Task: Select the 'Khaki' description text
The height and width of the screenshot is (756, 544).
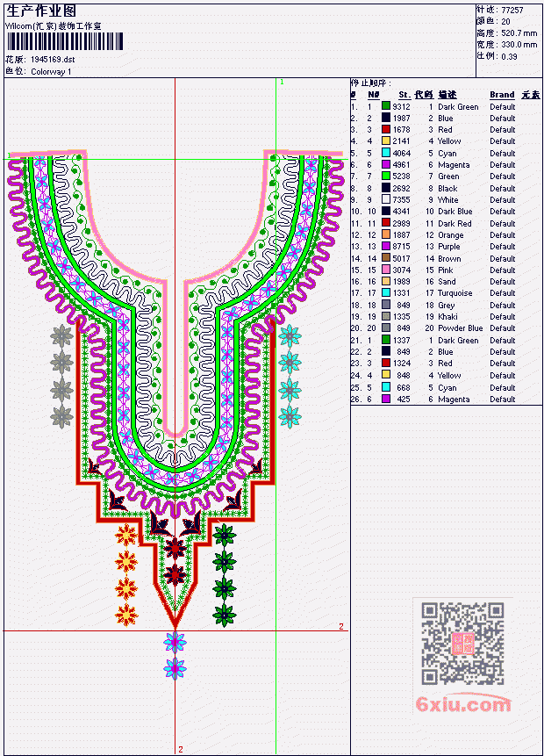Action: [447, 317]
